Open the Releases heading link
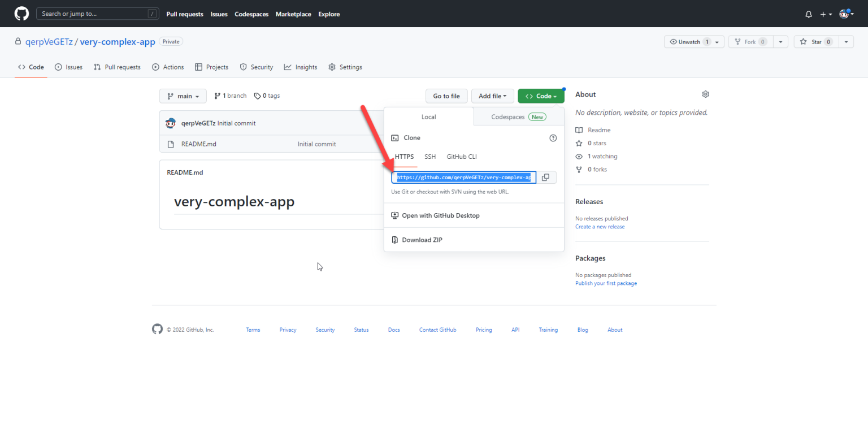This screenshot has height=424, width=868. (x=589, y=202)
